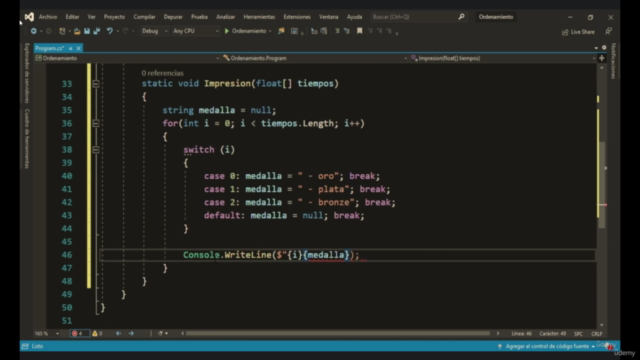Click the vertical scrollbar thumb
This screenshot has height=360, width=640.
[x=602, y=185]
